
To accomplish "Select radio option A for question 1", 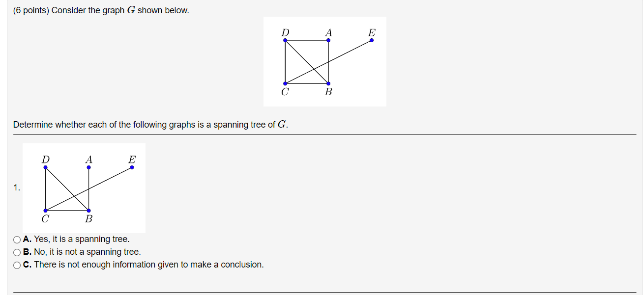I will coord(16,239).
